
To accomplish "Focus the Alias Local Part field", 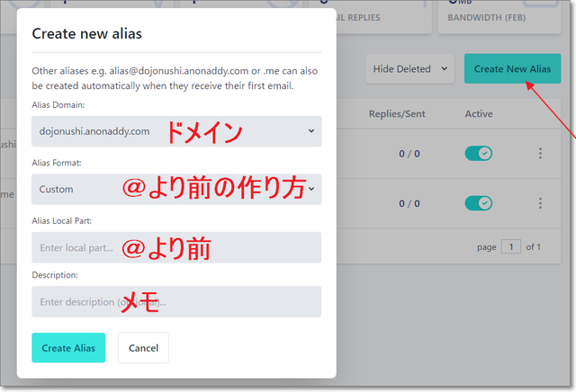I will (175, 247).
